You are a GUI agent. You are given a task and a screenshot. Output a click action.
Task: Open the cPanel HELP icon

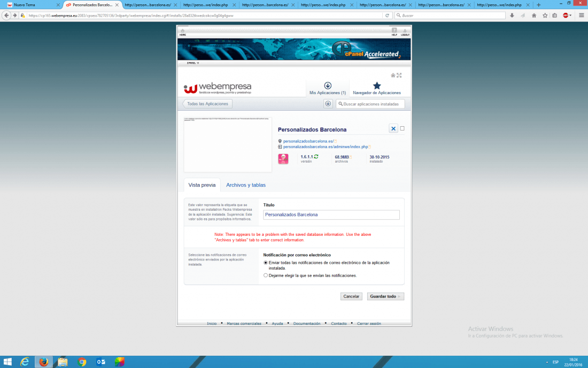tap(394, 32)
